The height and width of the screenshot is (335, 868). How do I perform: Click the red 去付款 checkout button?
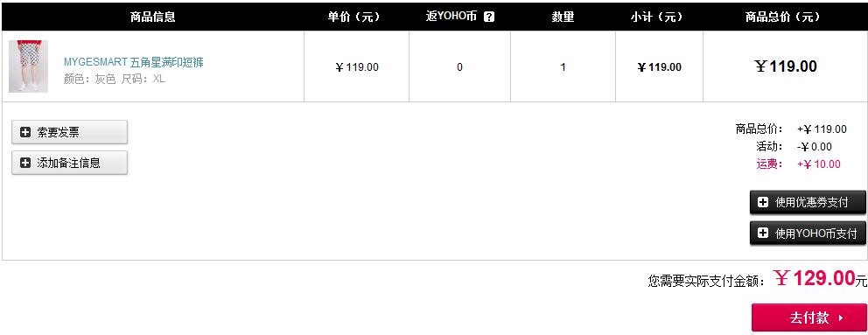(808, 318)
